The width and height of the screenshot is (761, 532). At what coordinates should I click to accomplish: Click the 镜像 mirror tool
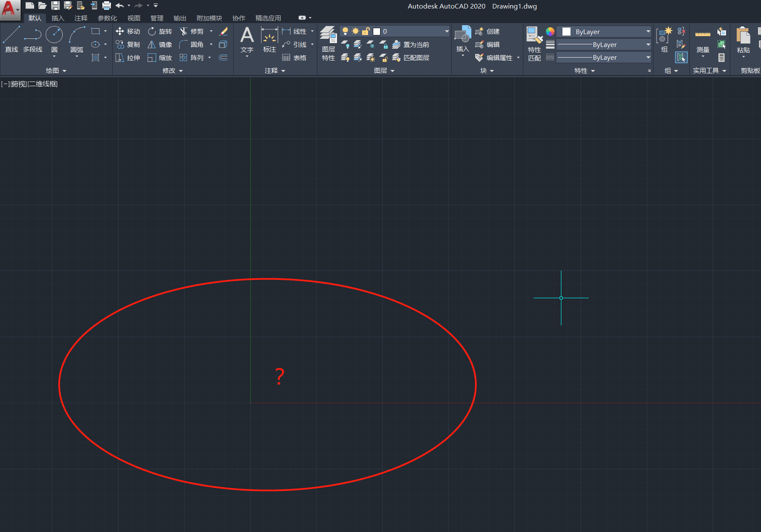pyautogui.click(x=160, y=44)
